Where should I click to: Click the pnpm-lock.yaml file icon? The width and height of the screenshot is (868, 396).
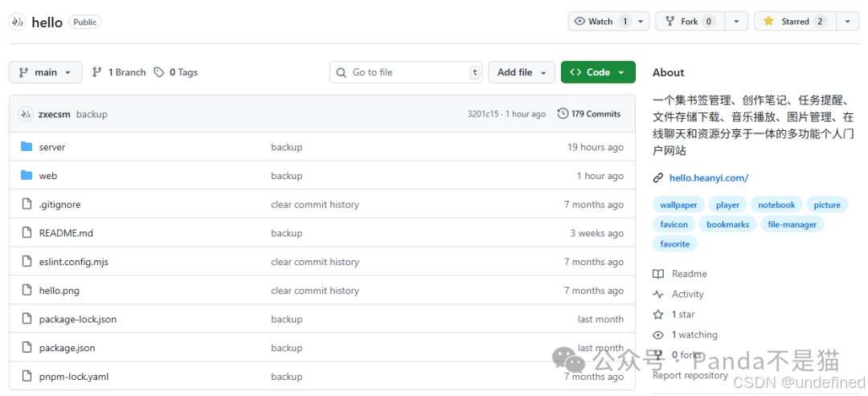pyautogui.click(x=27, y=377)
